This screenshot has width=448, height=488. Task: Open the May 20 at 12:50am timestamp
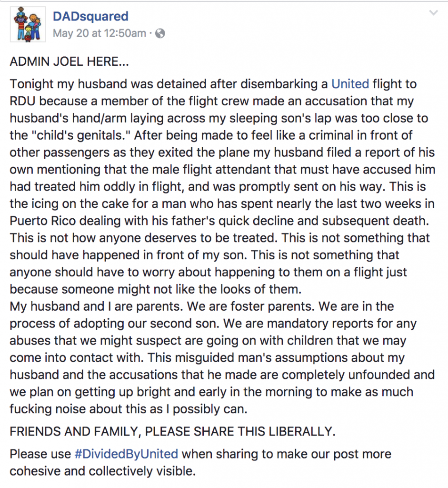tap(99, 33)
